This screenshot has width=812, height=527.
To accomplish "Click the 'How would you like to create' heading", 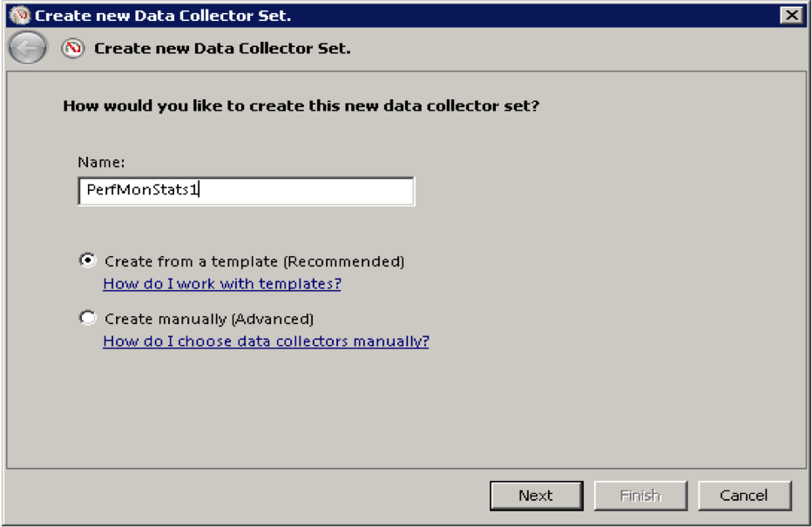I will pos(301,106).
